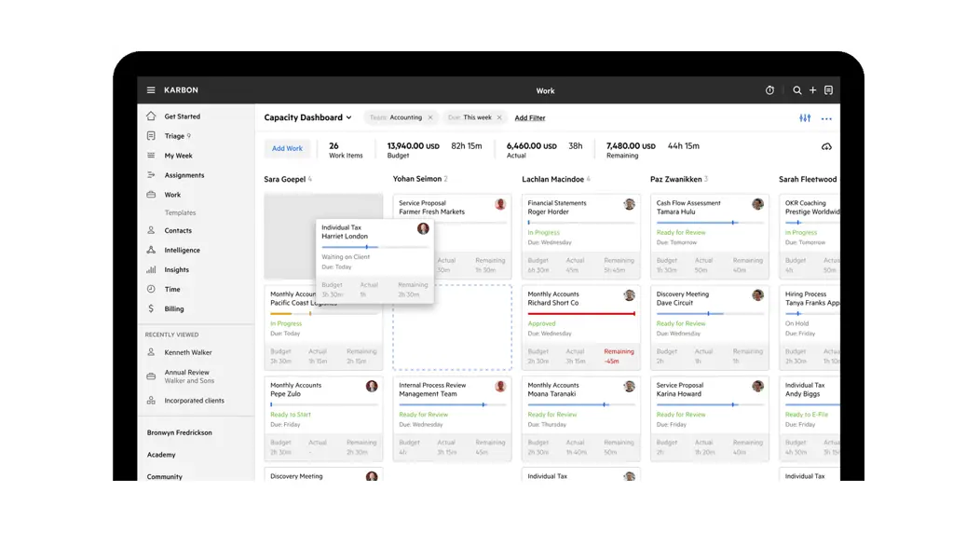Open the OKR Coaching Prestige Worldwide card

point(810,236)
